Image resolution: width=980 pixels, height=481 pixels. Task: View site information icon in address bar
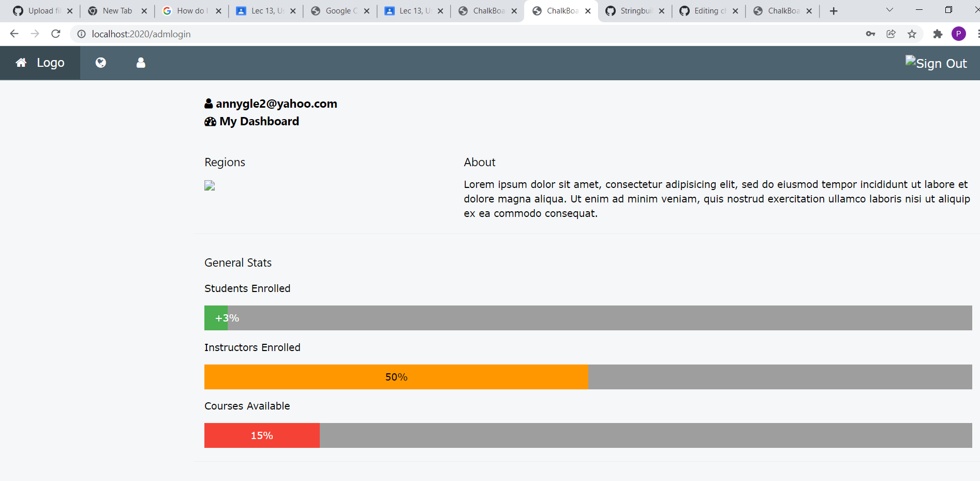(81, 34)
